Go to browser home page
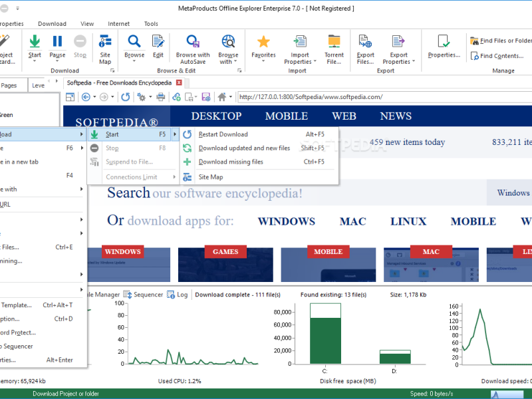Image resolution: width=532 pixels, height=399 pixels. [x=222, y=97]
